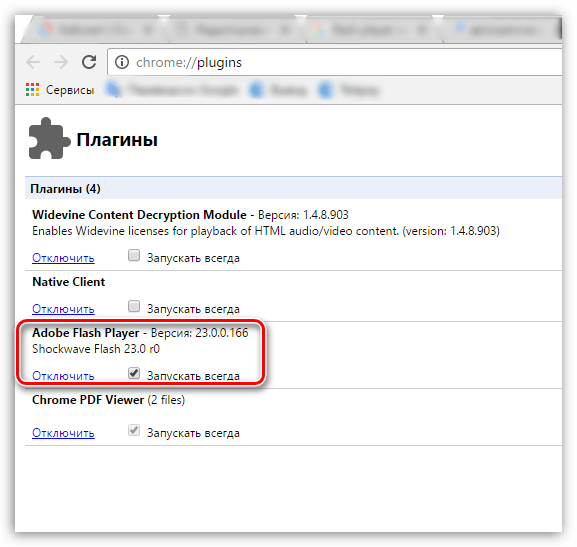Click the browser back arrow

pos(33,62)
